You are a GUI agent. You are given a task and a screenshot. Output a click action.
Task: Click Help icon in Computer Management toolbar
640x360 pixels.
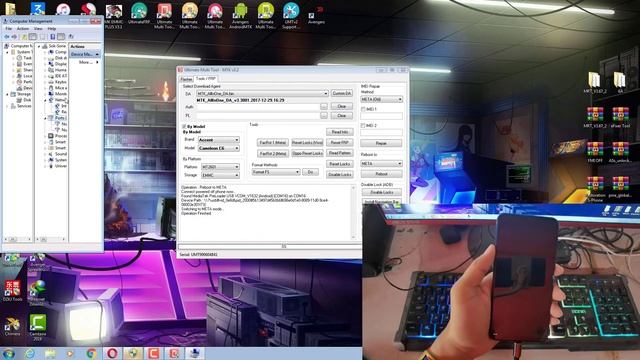coord(53,37)
